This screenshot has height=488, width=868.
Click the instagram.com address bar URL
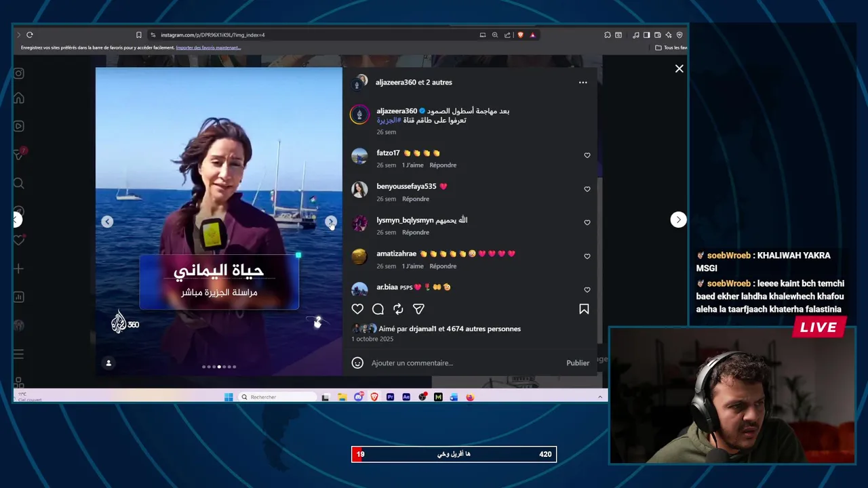tap(213, 35)
